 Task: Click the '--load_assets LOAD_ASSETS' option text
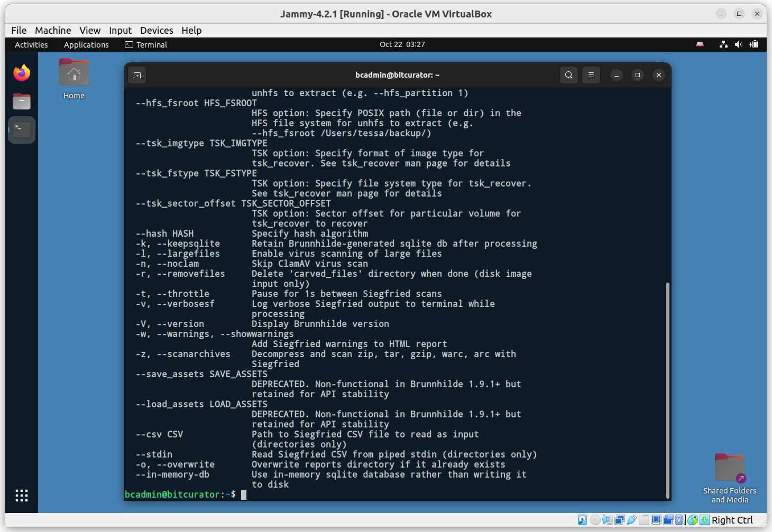point(201,404)
